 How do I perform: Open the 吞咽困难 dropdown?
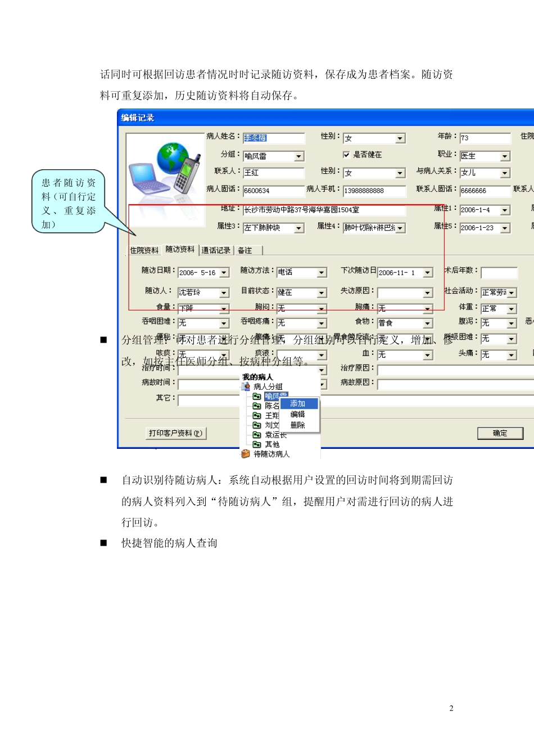224,323
